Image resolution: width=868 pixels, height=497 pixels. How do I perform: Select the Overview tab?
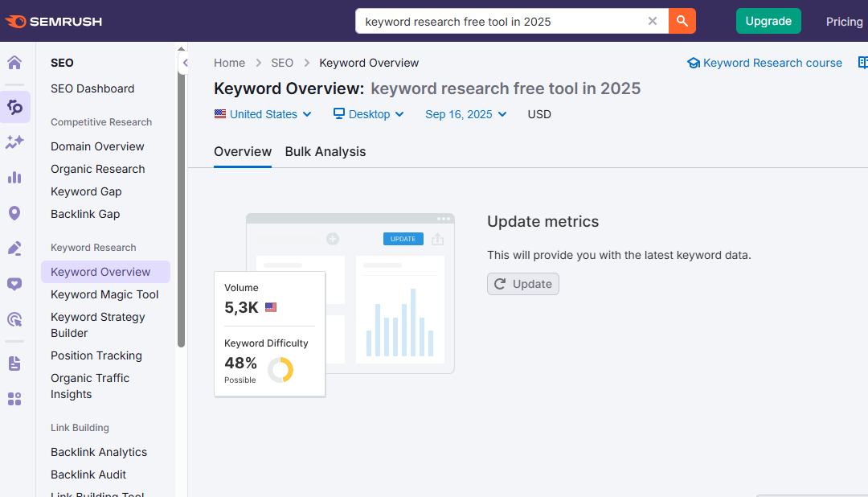[243, 152]
